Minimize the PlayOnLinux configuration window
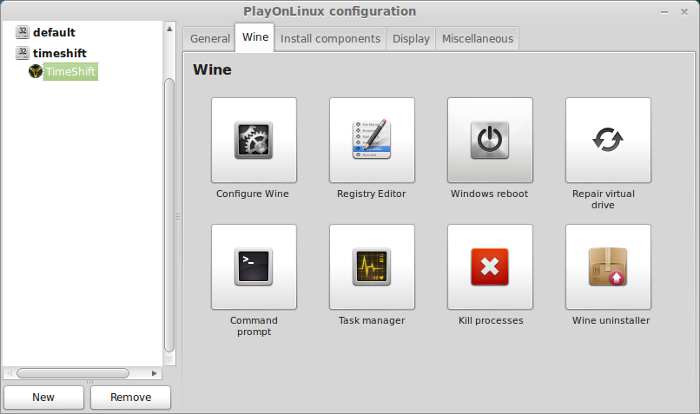Screen dimensions: 700x414 click(x=664, y=13)
